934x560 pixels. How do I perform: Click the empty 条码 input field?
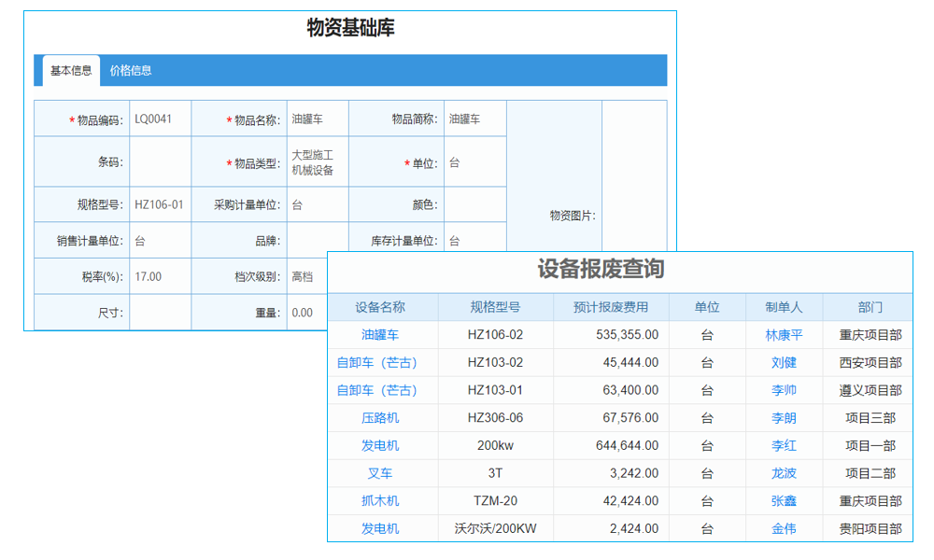(160, 161)
